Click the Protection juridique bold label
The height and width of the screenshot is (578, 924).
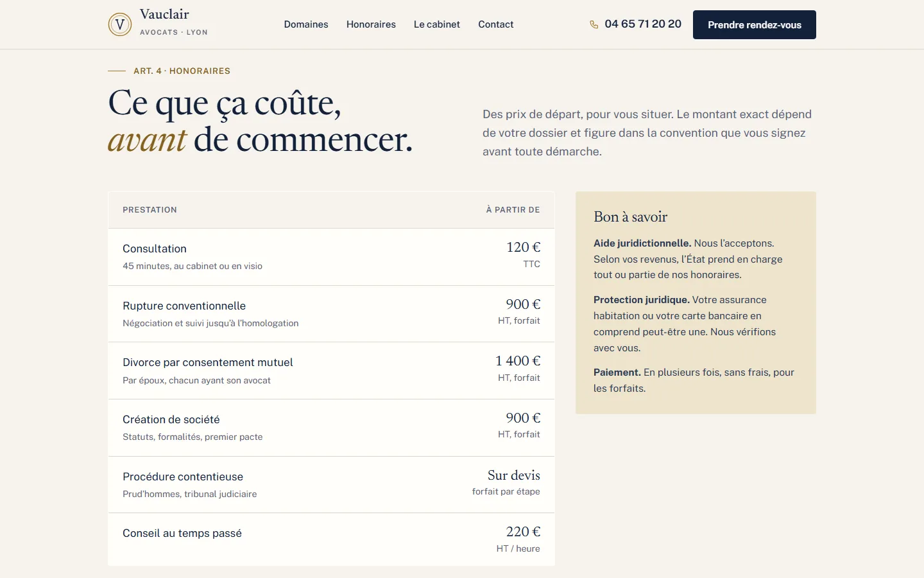tap(642, 300)
